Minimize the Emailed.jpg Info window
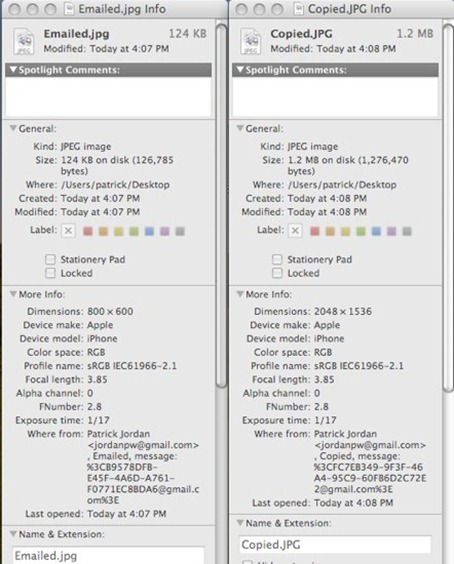 pyautogui.click(x=32, y=9)
